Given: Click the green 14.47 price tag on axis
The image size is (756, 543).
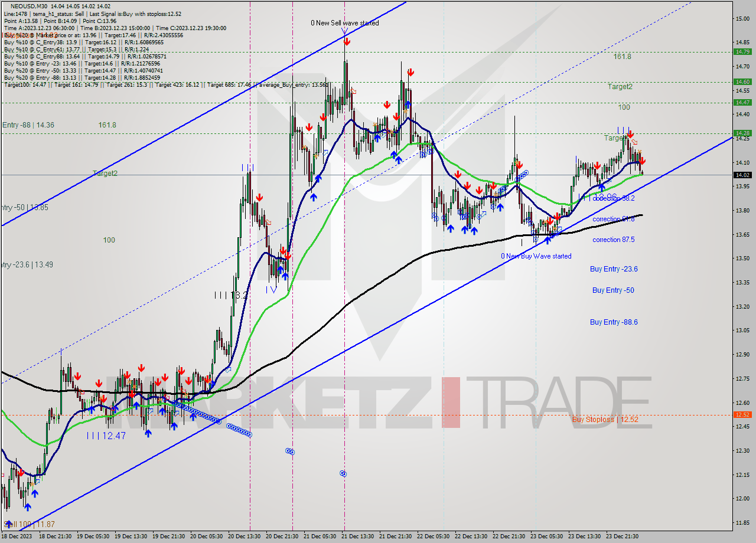Looking at the screenshot, I should click(x=742, y=103).
